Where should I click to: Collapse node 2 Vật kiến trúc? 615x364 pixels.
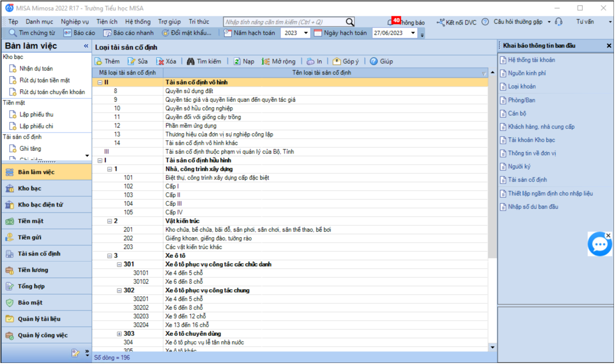pyautogui.click(x=110, y=221)
